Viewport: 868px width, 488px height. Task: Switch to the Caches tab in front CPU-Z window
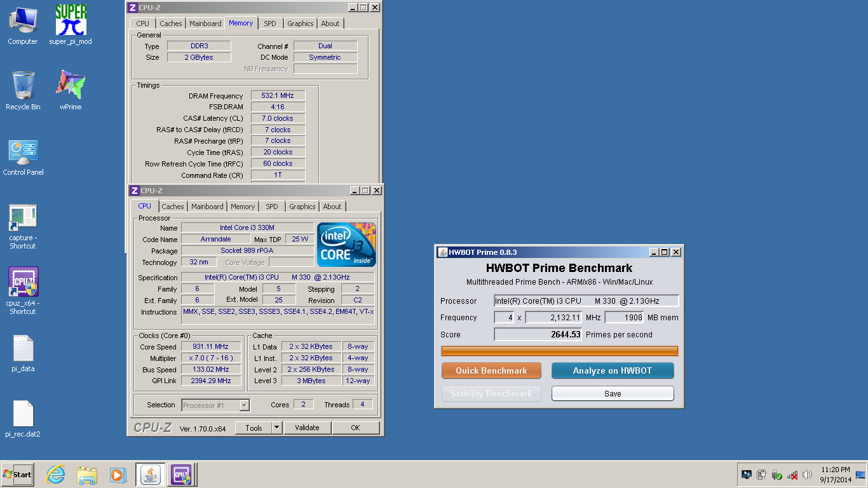point(173,207)
